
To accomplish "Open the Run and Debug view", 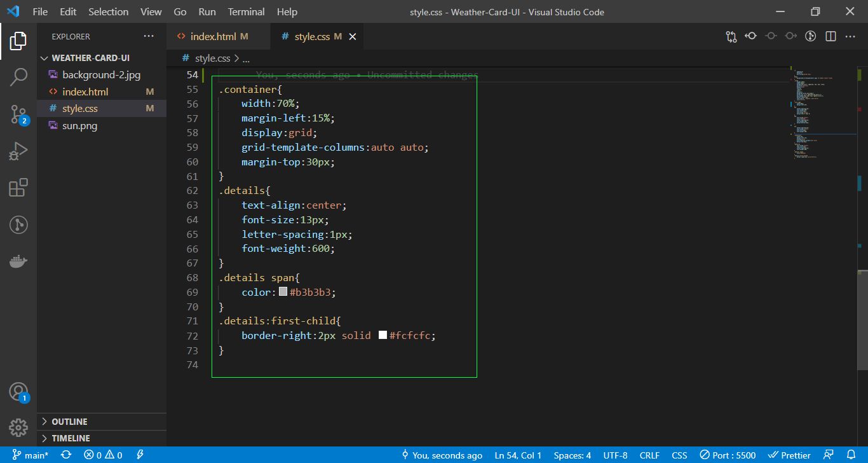I will 18,151.
